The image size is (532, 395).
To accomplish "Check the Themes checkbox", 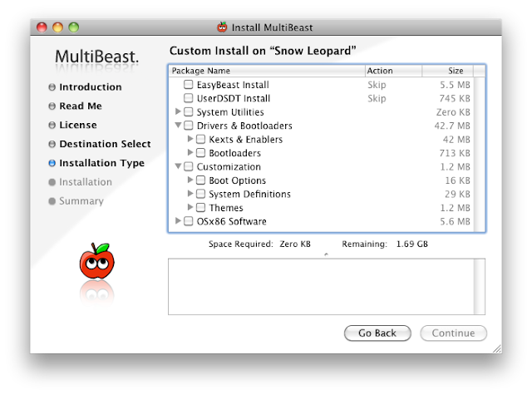I will [200, 207].
